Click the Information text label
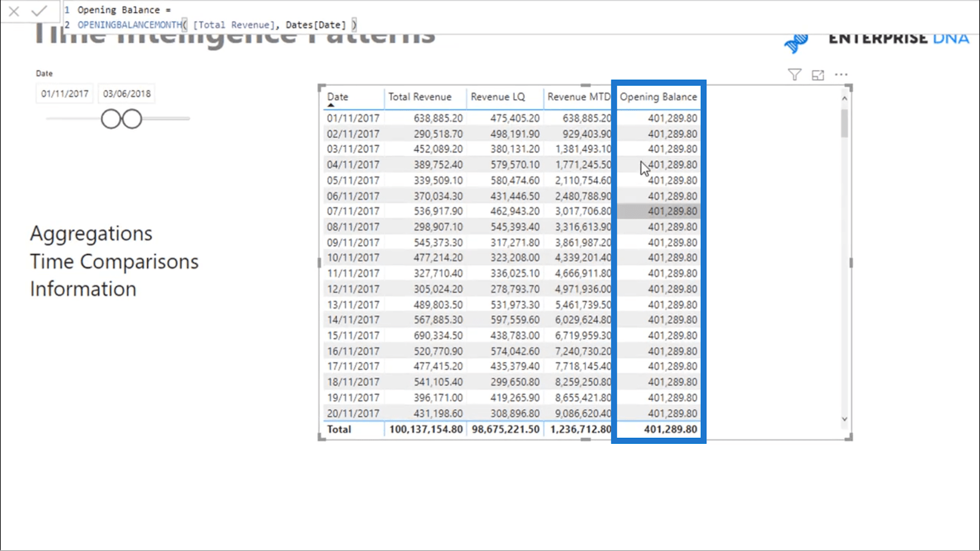Image resolution: width=980 pixels, height=551 pixels. [x=83, y=289]
